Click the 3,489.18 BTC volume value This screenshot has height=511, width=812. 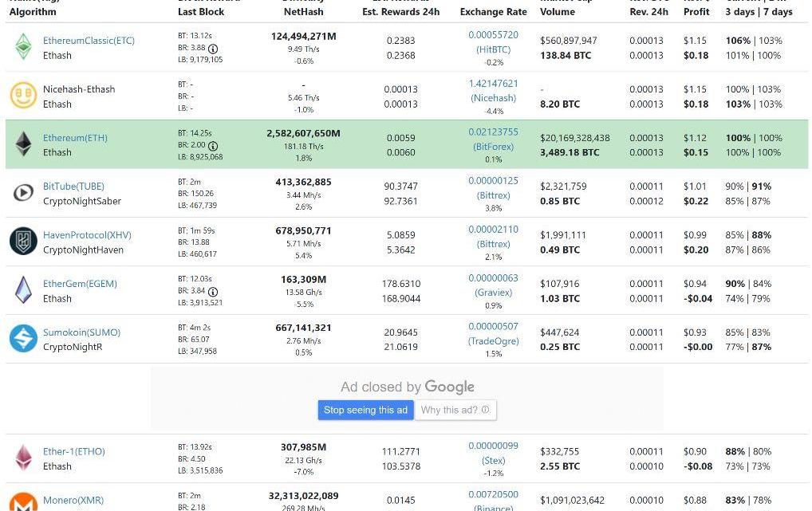tap(570, 152)
